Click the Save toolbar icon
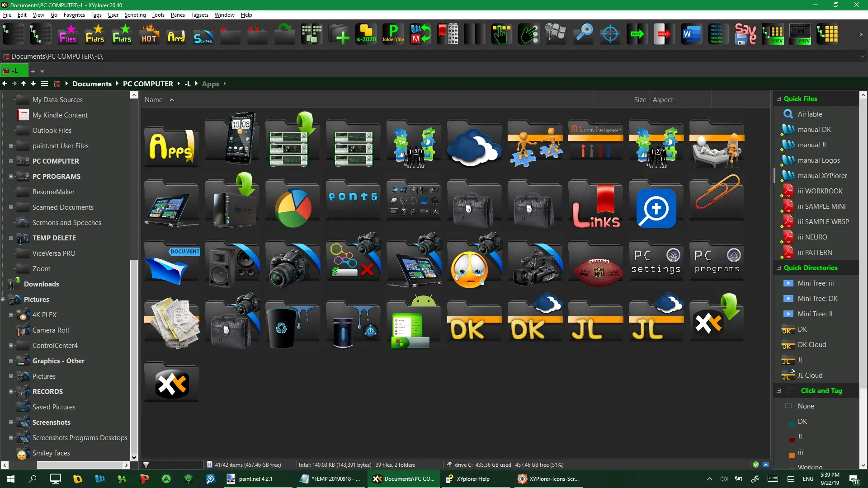868x488 pixels. point(746,34)
